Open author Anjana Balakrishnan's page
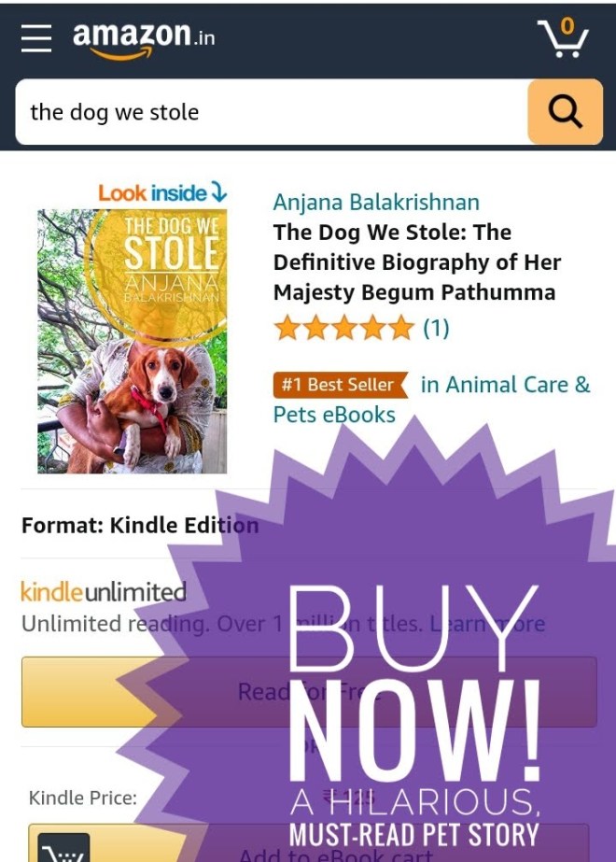 coord(376,203)
